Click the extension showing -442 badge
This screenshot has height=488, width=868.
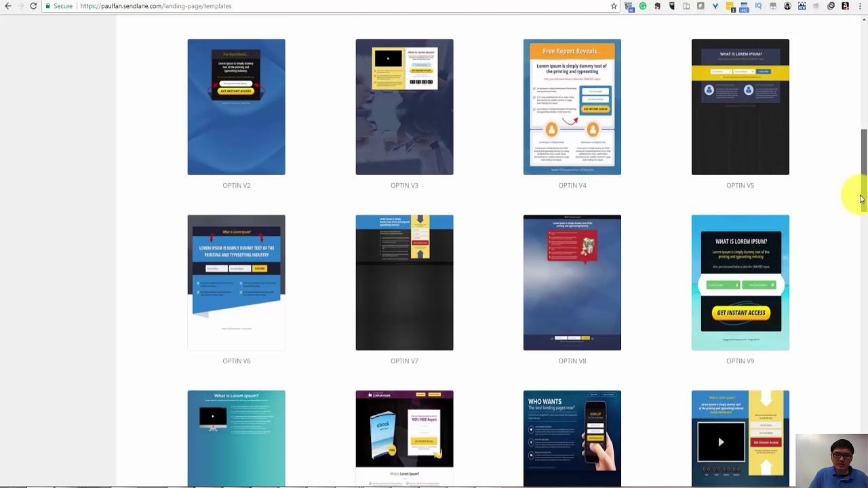point(744,7)
